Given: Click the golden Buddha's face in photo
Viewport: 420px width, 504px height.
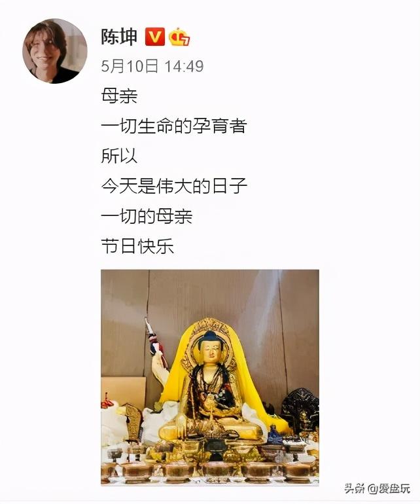Looking at the screenshot, I should [x=211, y=351].
